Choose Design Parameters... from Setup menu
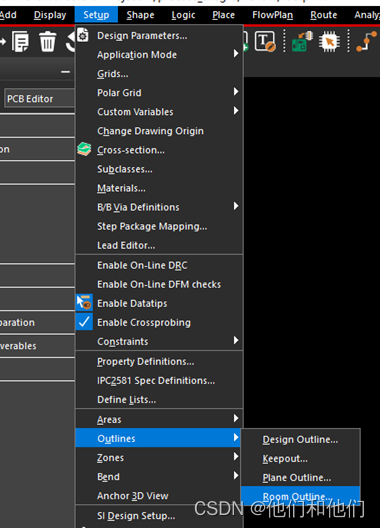The width and height of the screenshot is (380, 528). tap(159, 35)
